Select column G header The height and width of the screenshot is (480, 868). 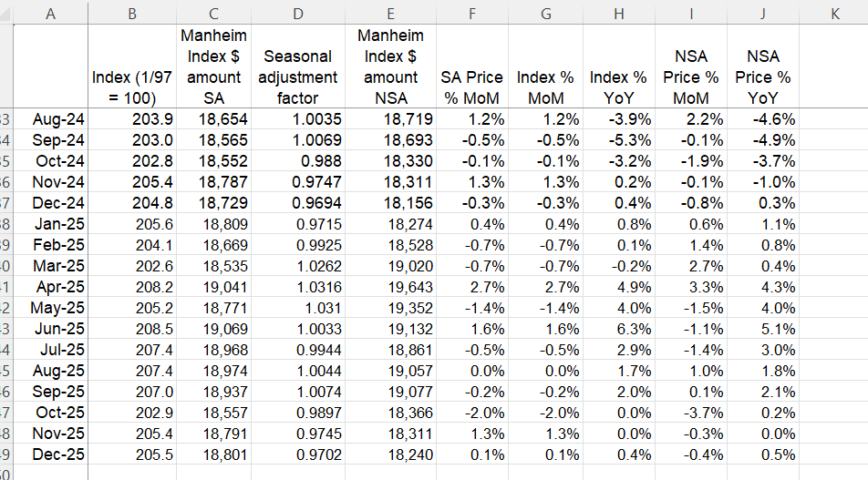(545, 12)
